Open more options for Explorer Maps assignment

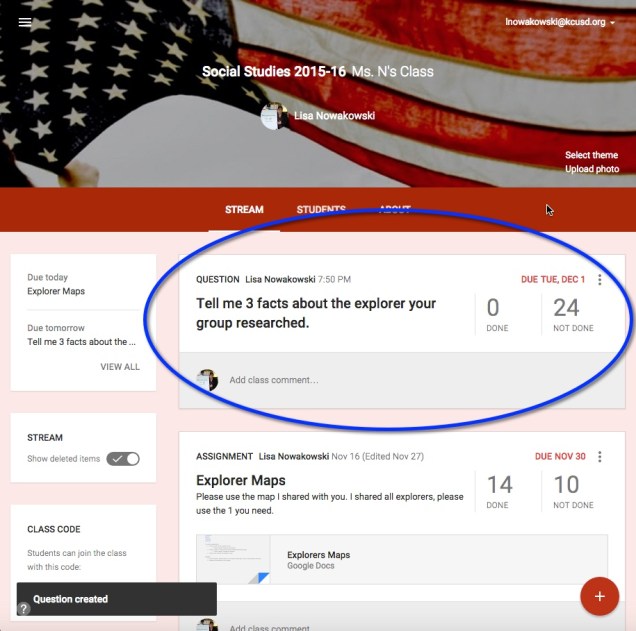[x=599, y=457]
